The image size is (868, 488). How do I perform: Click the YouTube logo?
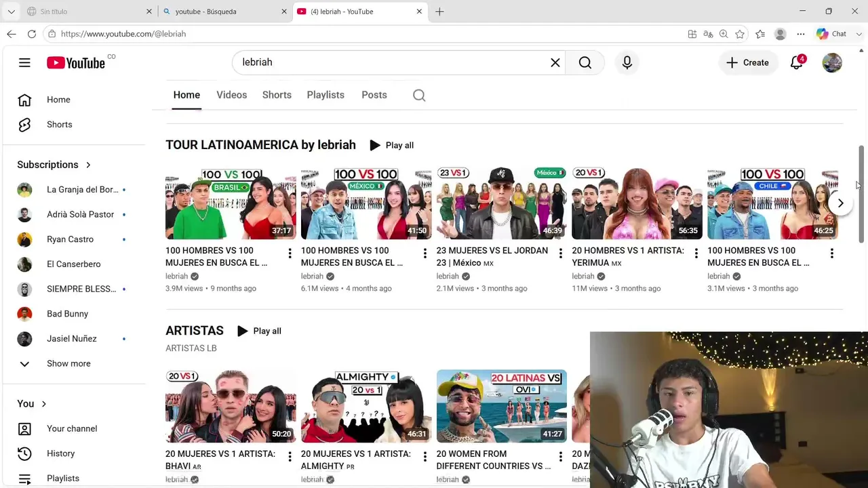pos(76,63)
